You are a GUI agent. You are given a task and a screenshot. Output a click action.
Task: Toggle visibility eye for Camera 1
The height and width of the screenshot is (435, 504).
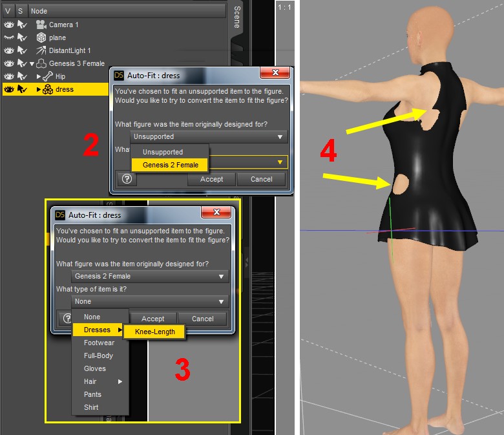point(8,25)
